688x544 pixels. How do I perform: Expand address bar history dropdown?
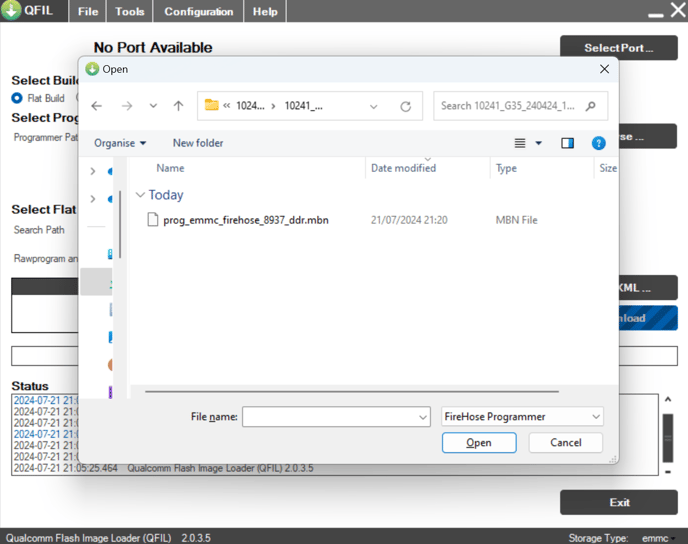click(x=373, y=106)
